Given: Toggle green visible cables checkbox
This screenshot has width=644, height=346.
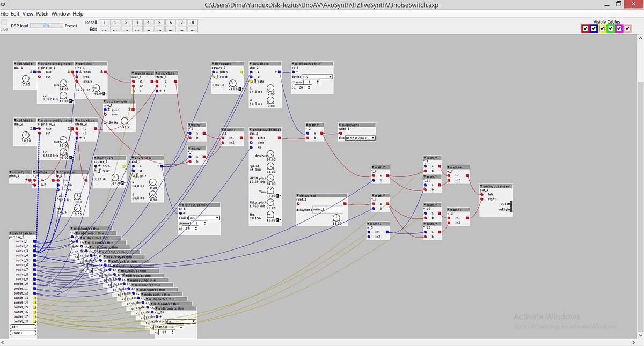Looking at the screenshot, I should point(611,28).
